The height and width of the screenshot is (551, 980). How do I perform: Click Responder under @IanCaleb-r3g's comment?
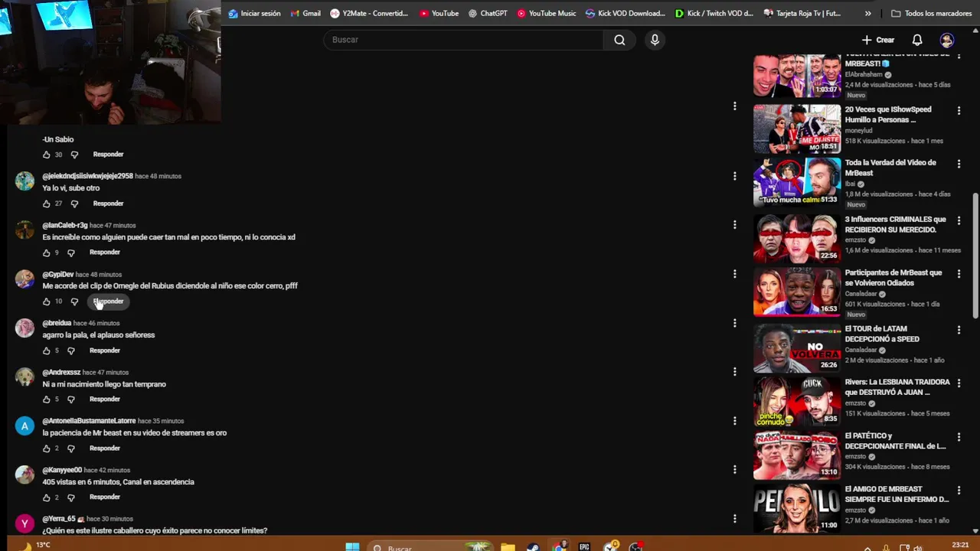pos(105,253)
